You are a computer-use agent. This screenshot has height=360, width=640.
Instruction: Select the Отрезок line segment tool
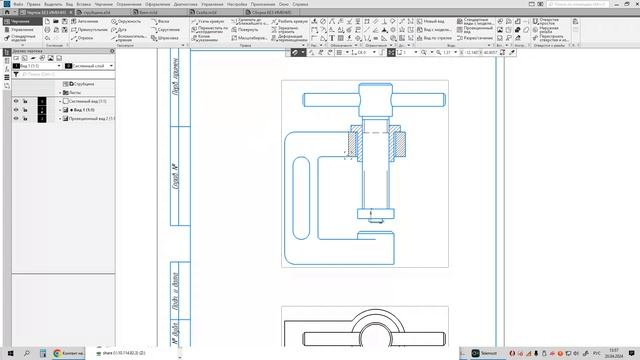[82, 38]
